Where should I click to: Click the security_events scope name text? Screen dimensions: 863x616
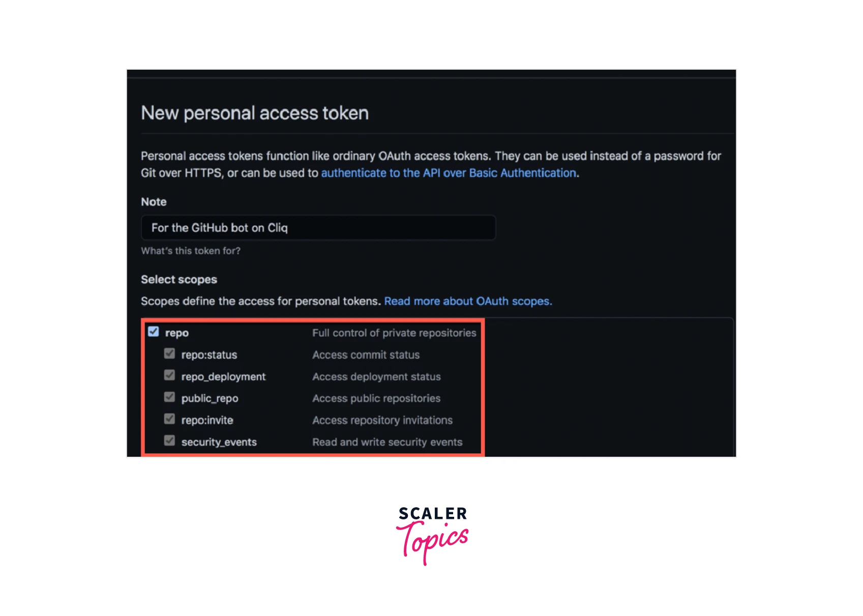coord(219,443)
